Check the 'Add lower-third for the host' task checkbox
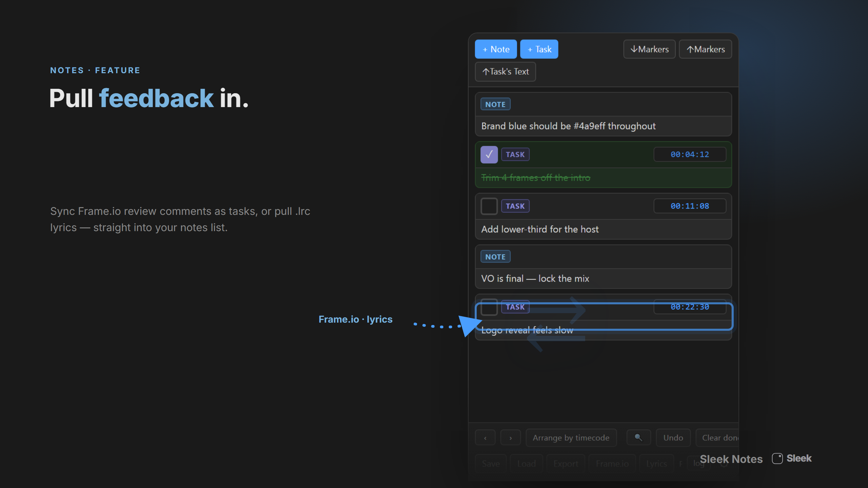The image size is (868, 488). point(489,206)
